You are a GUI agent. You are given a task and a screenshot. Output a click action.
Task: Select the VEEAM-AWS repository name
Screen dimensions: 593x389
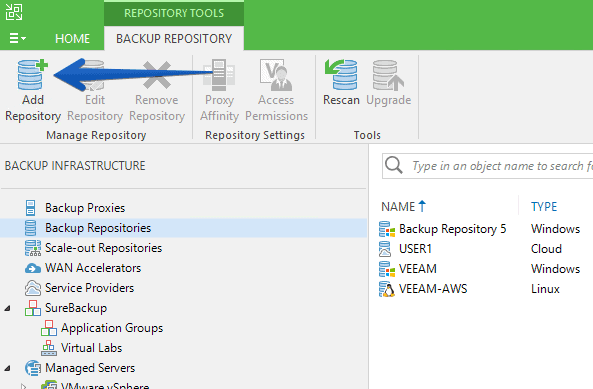433,289
